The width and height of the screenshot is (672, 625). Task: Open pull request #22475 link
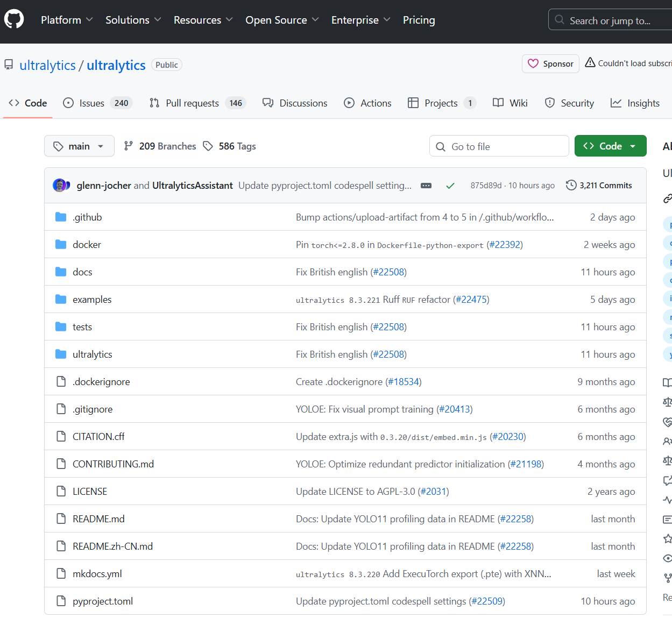click(x=471, y=299)
